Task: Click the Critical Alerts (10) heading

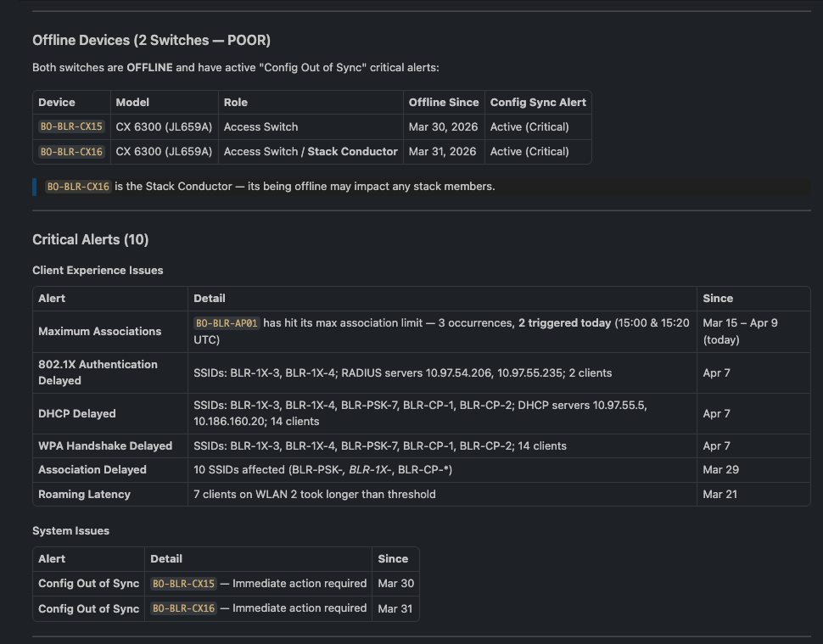Action: (90, 239)
